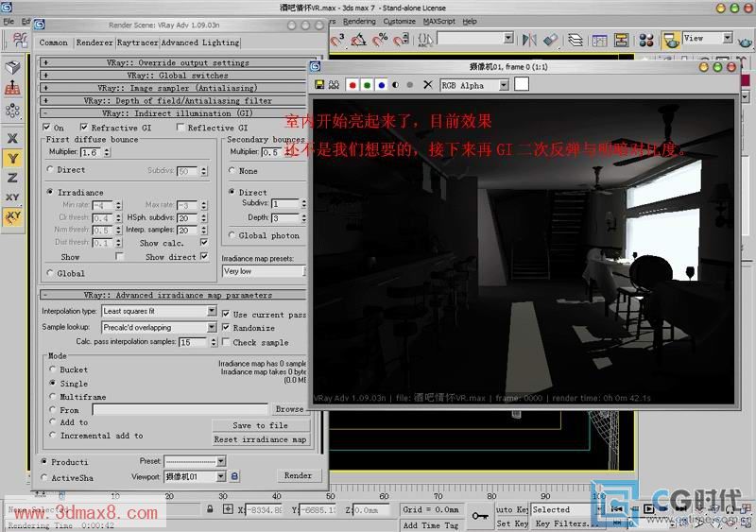The width and height of the screenshot is (756, 532).
Task: Toggle the blue channel button
Action: coord(382,85)
